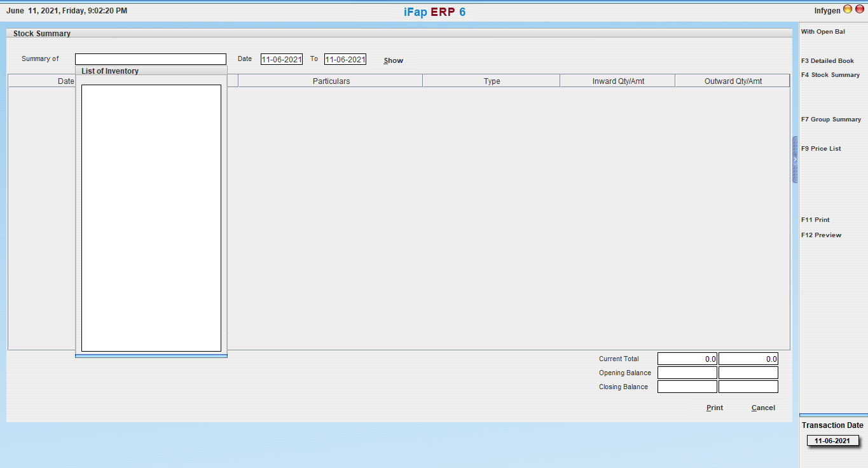Toggle With Open Bal option
Viewport: 868px width, 468px height.
click(x=823, y=32)
